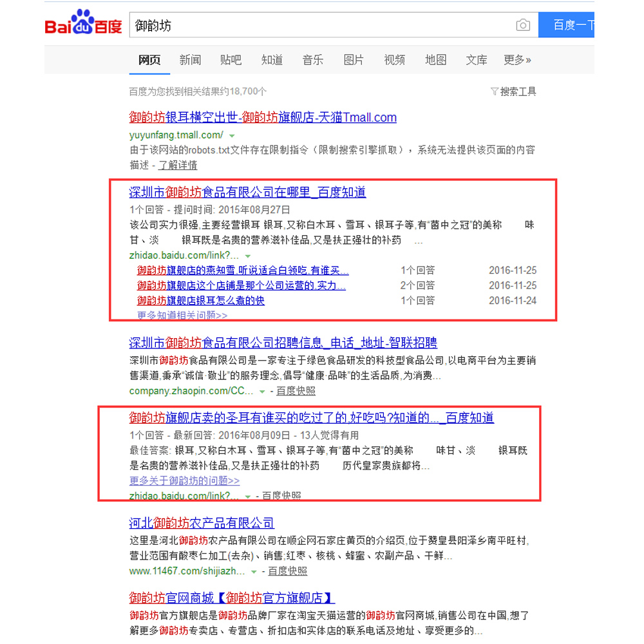Open 御韵坊旗舰店卖的圣耳 百度知道 result
Viewport: 644px width, 644px height.
pos(311,418)
